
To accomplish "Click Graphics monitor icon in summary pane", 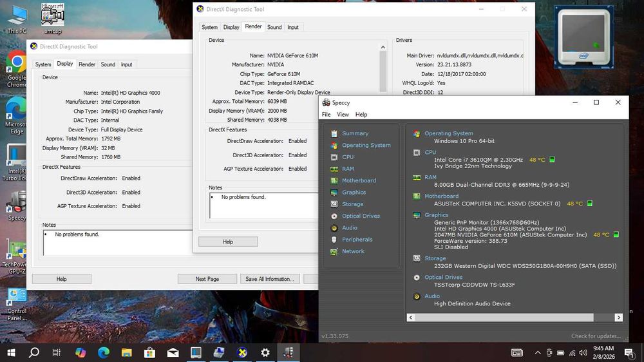I will pyautogui.click(x=417, y=215).
